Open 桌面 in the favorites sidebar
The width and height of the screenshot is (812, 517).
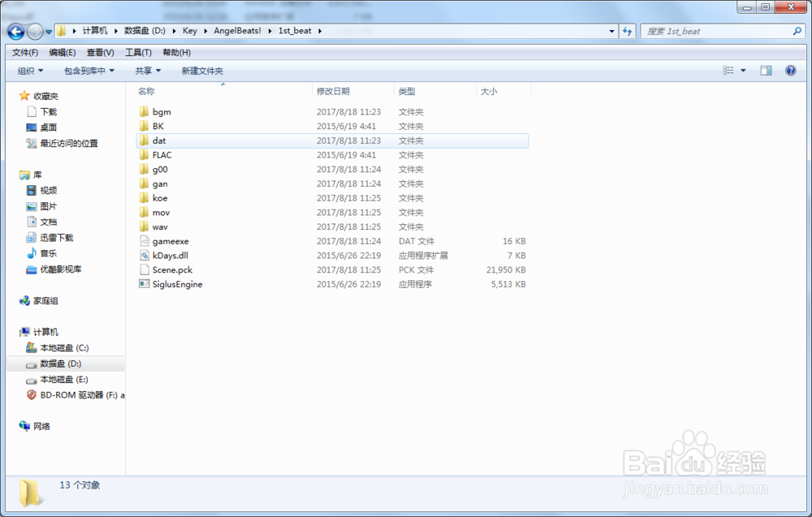pos(41,127)
